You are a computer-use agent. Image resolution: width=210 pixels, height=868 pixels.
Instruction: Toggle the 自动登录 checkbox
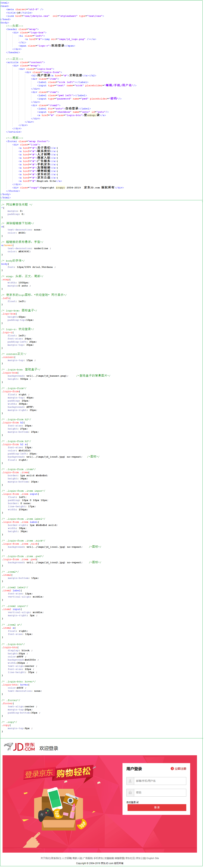pyautogui.click(x=137, y=802)
